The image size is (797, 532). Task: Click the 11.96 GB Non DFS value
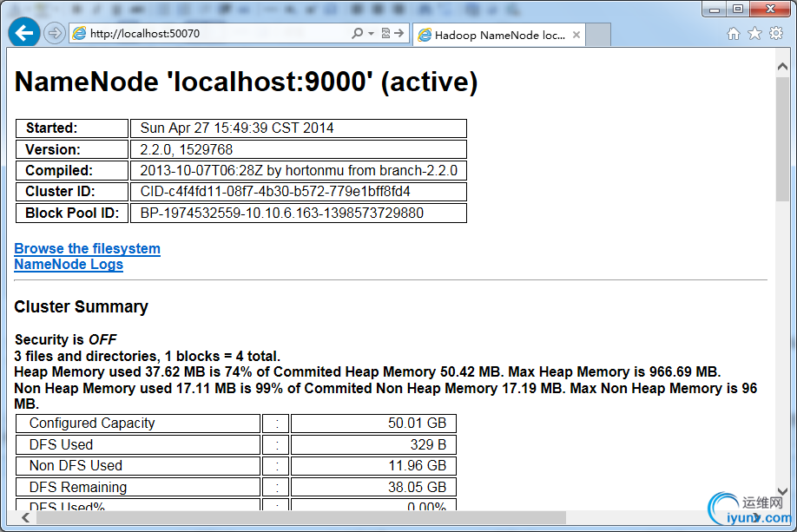pos(373,466)
